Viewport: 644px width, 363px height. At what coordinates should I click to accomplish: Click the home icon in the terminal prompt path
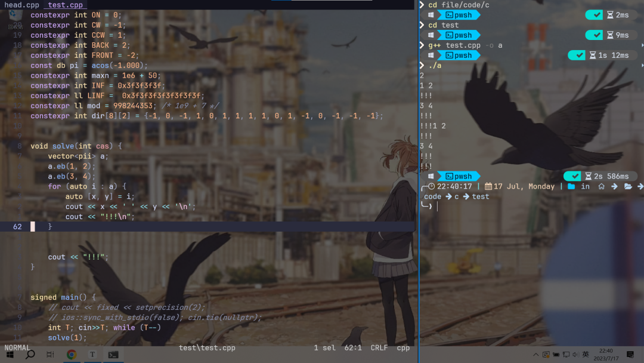(601, 186)
